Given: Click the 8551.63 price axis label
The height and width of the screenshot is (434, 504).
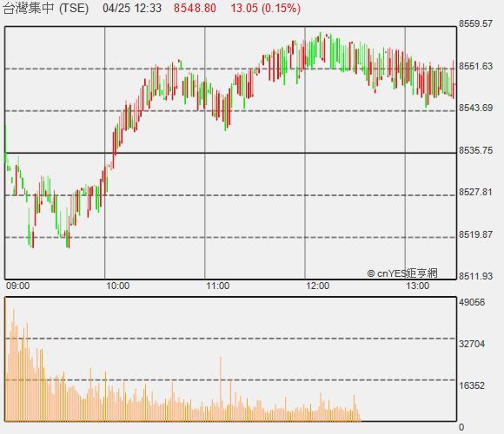Looking at the screenshot, I should point(475,66).
